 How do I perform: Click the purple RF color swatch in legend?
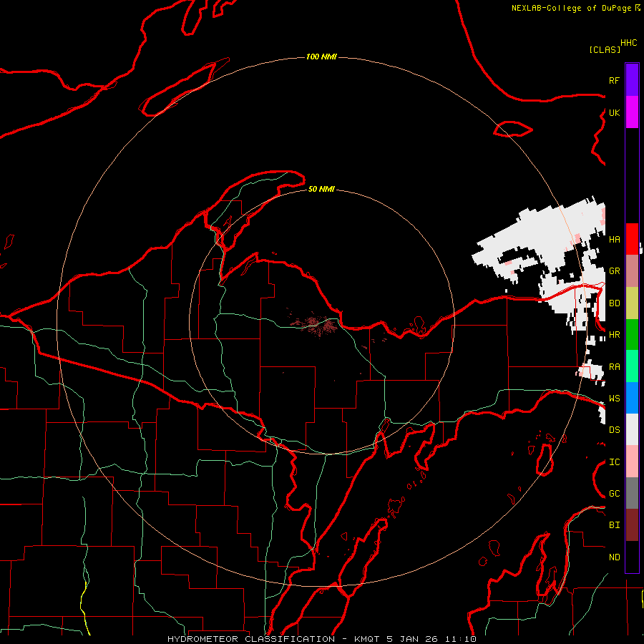point(632,80)
